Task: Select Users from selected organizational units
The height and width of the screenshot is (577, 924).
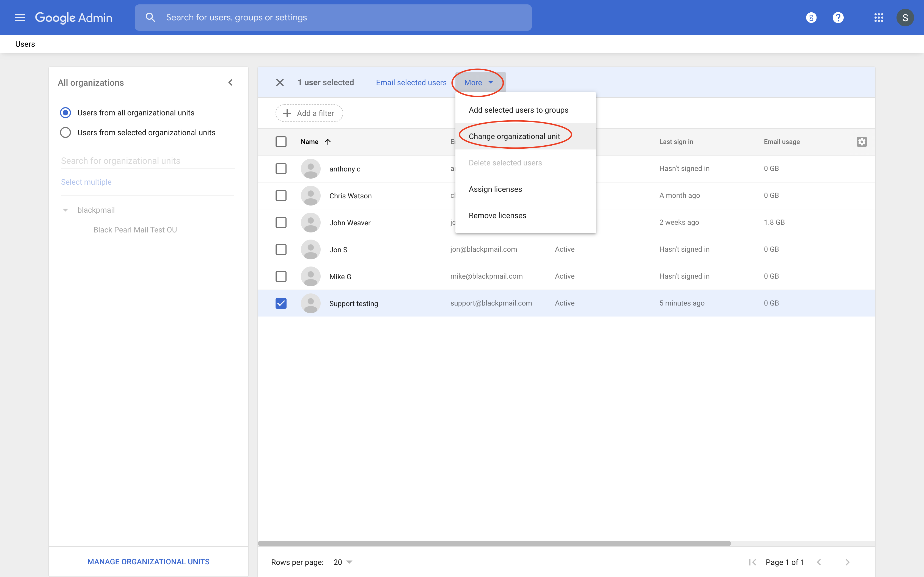Action: coord(66,132)
